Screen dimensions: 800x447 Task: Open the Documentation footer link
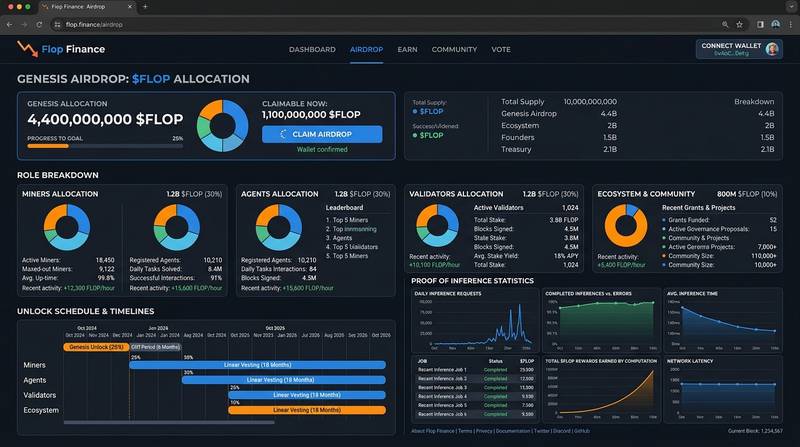pyautogui.click(x=513, y=431)
